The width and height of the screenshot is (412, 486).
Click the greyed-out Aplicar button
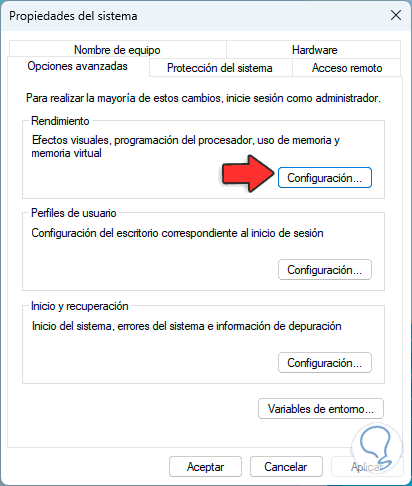pyautogui.click(x=367, y=467)
